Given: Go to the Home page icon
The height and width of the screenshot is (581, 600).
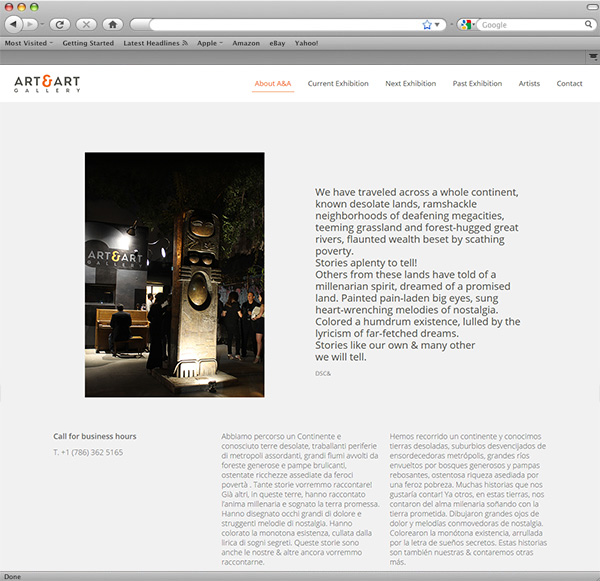Looking at the screenshot, I should pos(112,24).
